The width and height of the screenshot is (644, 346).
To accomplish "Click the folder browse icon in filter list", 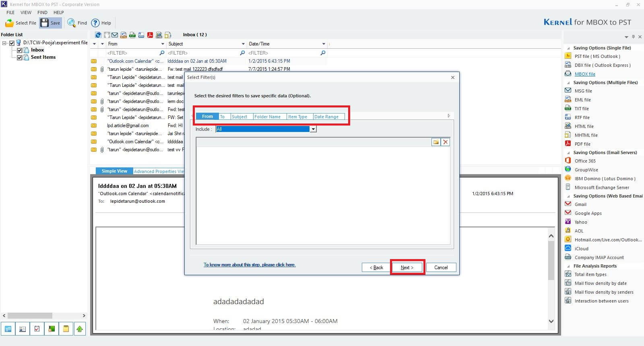I will tap(436, 142).
